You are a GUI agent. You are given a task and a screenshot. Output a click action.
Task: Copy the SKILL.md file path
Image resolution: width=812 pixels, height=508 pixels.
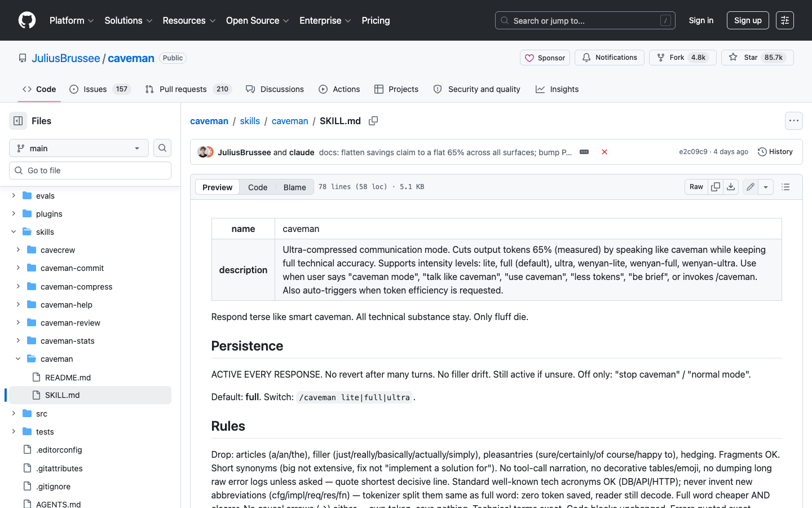(x=373, y=121)
